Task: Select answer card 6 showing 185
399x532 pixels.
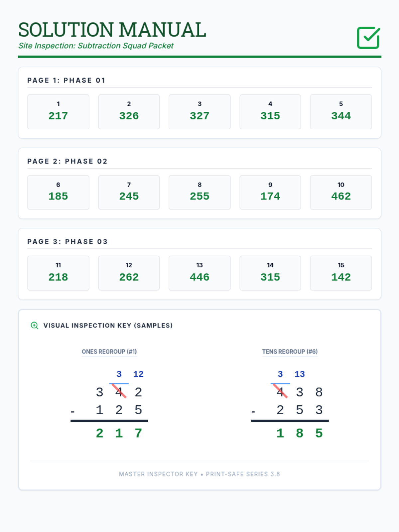Action: point(58,193)
